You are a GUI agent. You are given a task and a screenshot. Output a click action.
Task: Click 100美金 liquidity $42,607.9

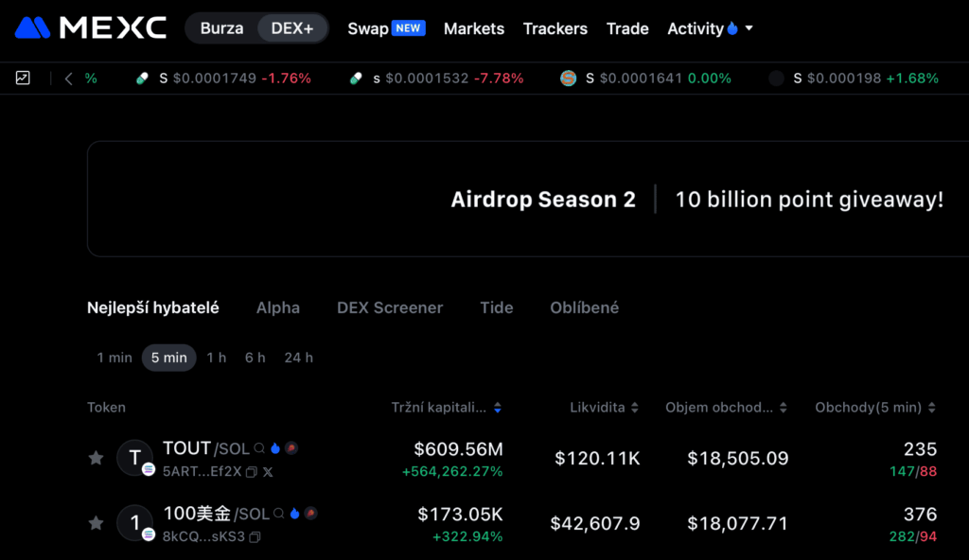pos(595,523)
